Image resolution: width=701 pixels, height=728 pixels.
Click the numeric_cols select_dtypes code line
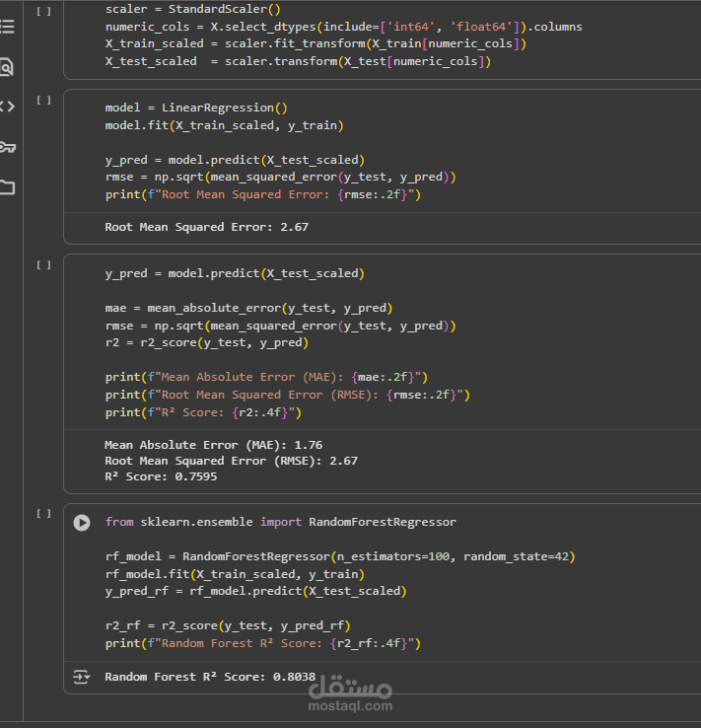click(x=343, y=27)
